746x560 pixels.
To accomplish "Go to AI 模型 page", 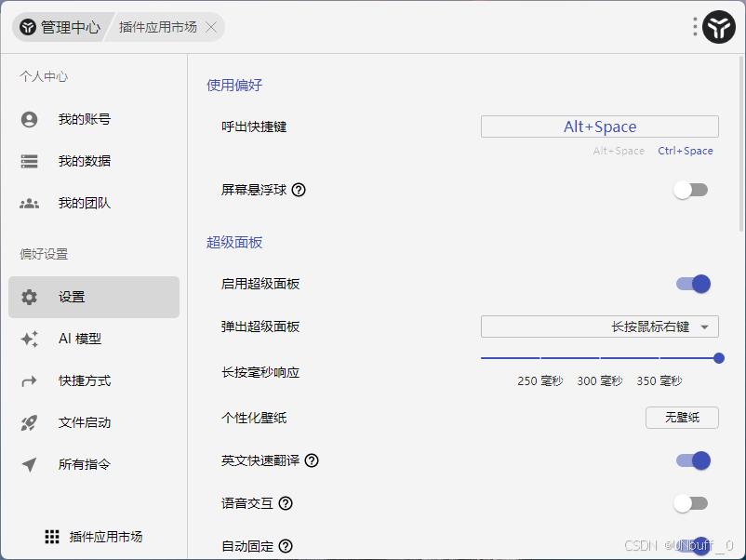I will point(94,339).
